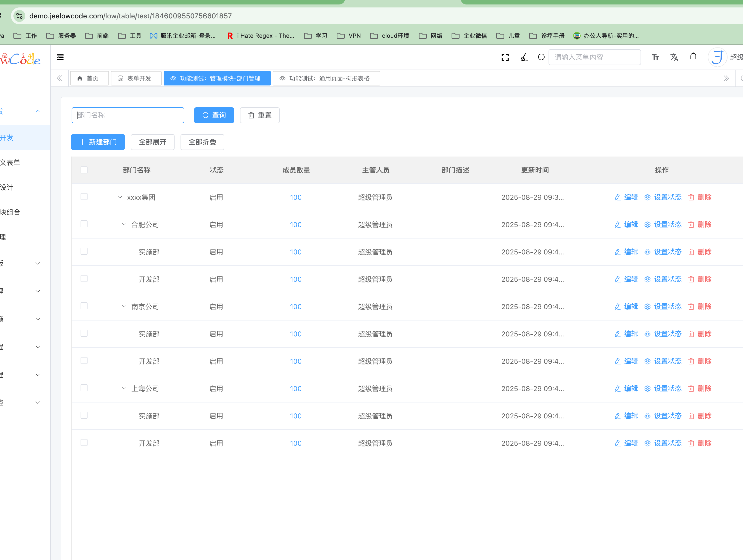This screenshot has width=743, height=560.
Task: Click the browser address bar URL
Action: click(x=130, y=16)
